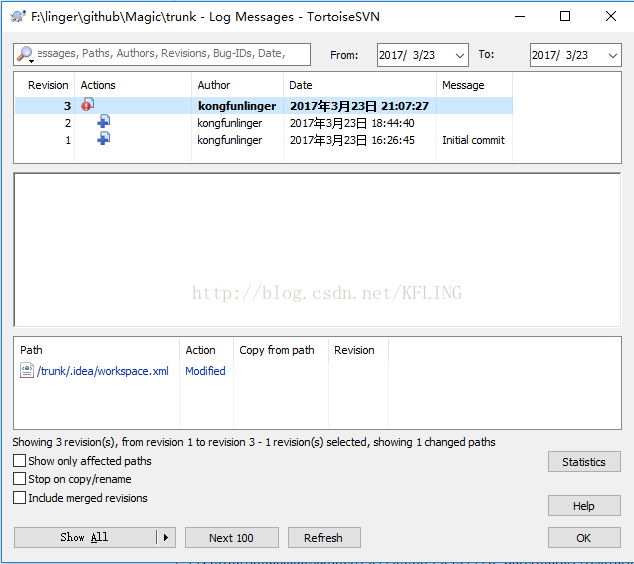Enable Show only affected paths

tap(19, 460)
